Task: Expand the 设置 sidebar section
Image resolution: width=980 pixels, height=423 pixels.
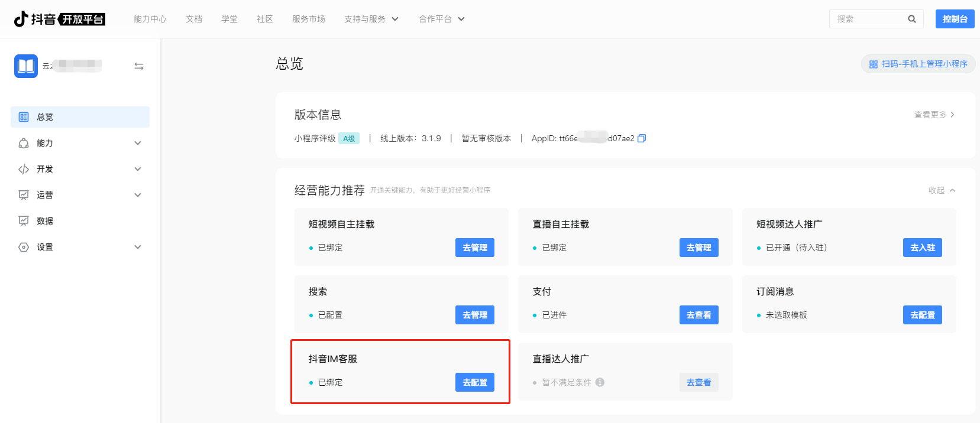Action: (x=138, y=247)
